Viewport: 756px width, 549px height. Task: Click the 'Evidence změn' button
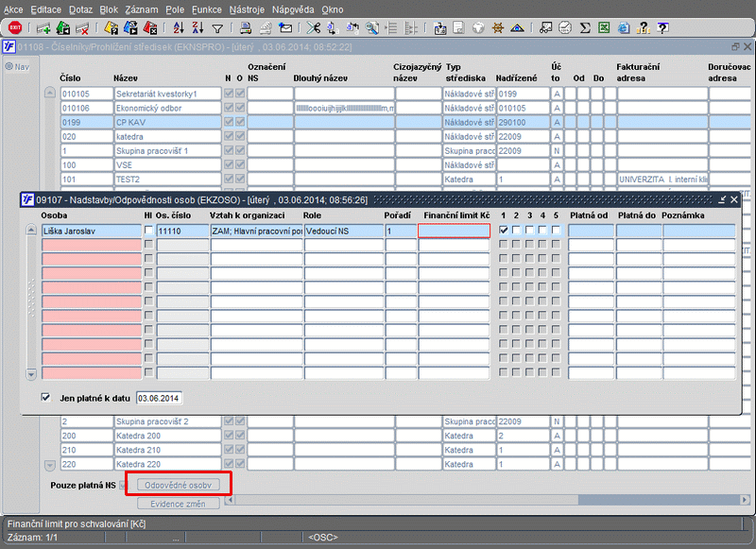179,504
